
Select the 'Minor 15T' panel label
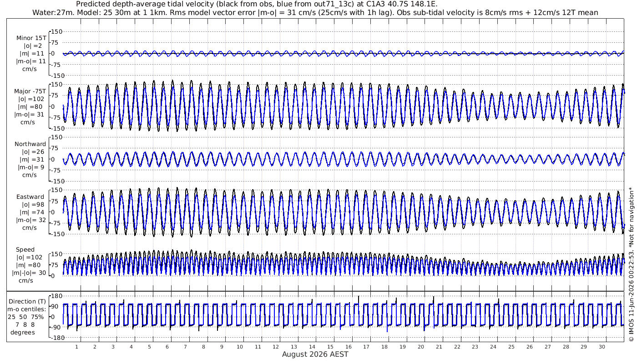[x=30, y=38]
